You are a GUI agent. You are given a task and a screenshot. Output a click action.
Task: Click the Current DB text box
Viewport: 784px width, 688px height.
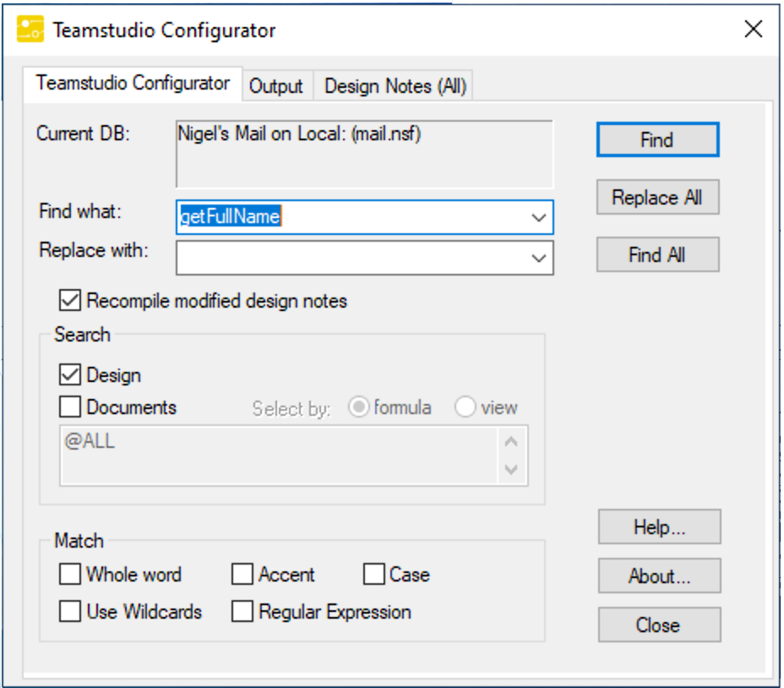click(x=364, y=154)
